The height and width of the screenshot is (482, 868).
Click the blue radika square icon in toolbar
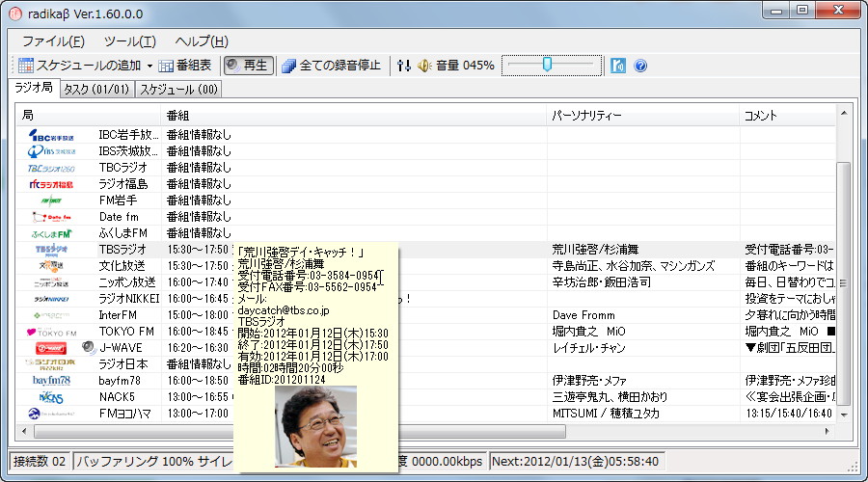pyautogui.click(x=618, y=66)
